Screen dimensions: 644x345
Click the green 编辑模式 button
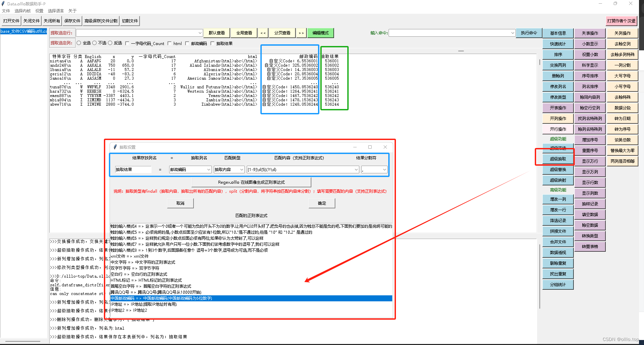click(320, 33)
